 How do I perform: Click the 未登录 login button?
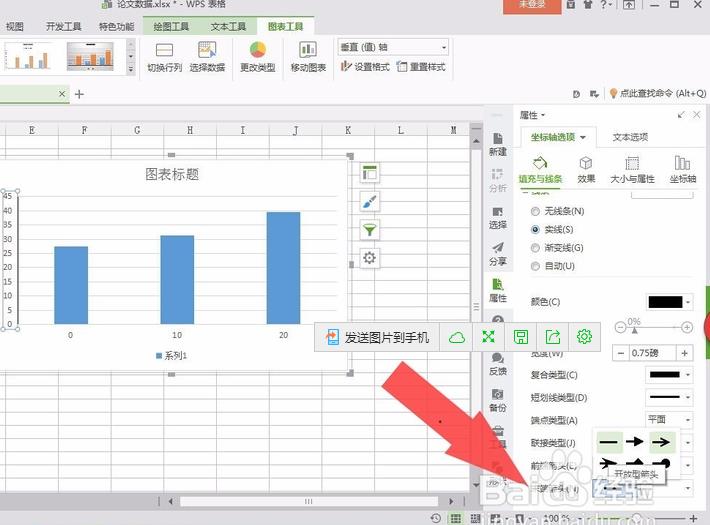(532, 5)
